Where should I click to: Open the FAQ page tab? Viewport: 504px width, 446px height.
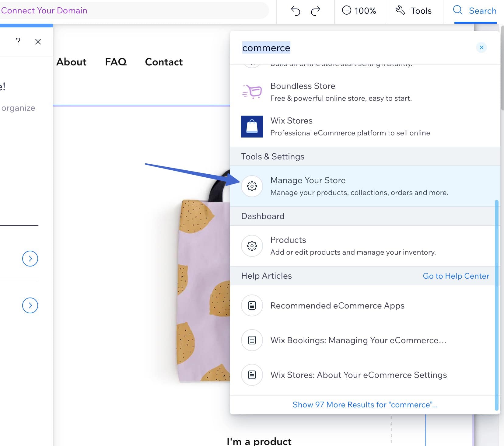tap(116, 62)
